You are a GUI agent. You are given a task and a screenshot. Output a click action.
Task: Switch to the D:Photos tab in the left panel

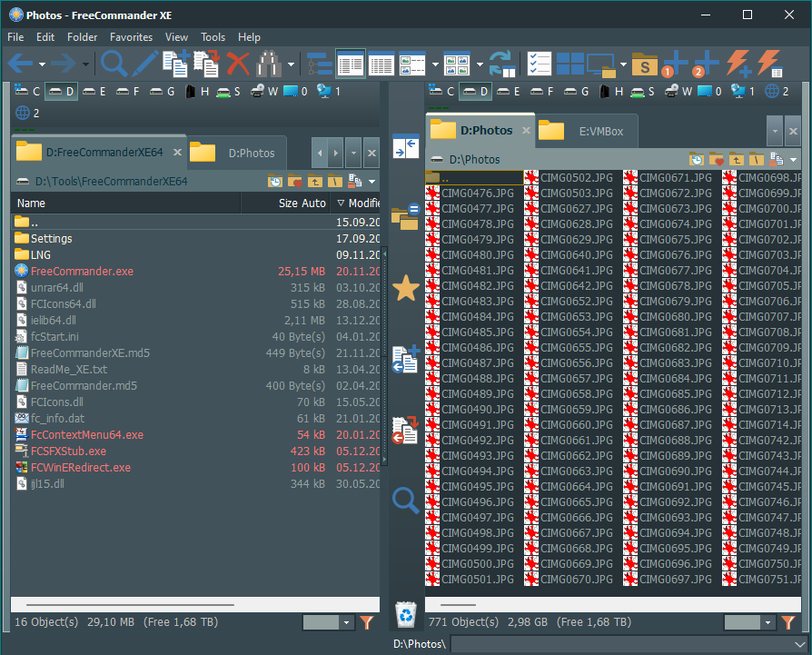click(x=237, y=154)
